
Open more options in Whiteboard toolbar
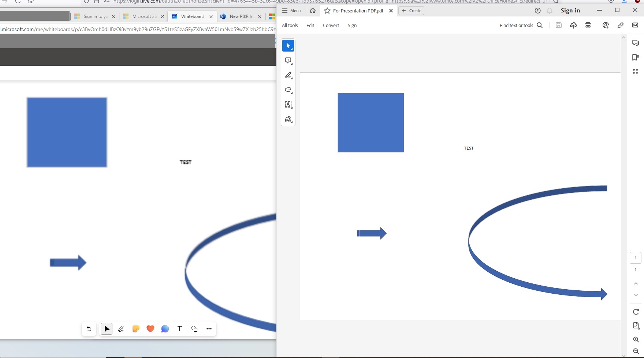click(x=209, y=329)
